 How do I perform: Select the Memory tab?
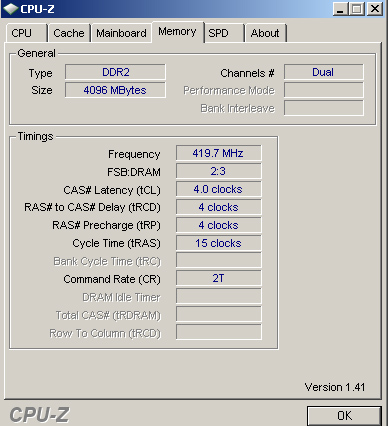click(x=178, y=32)
